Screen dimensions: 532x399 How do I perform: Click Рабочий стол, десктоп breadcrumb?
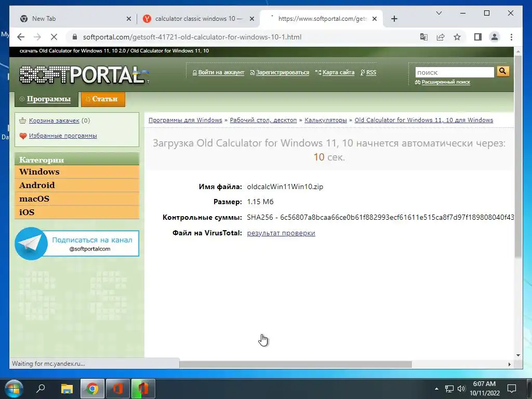(263, 120)
